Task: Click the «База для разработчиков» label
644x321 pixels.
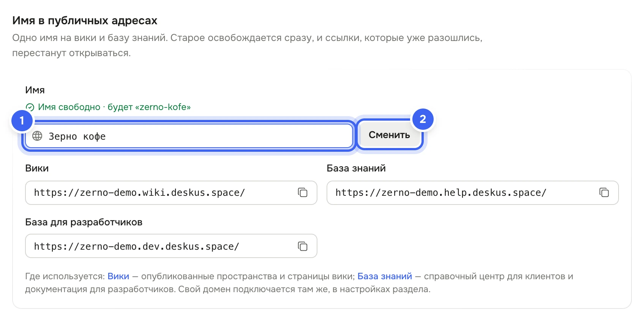Action: coord(84,222)
